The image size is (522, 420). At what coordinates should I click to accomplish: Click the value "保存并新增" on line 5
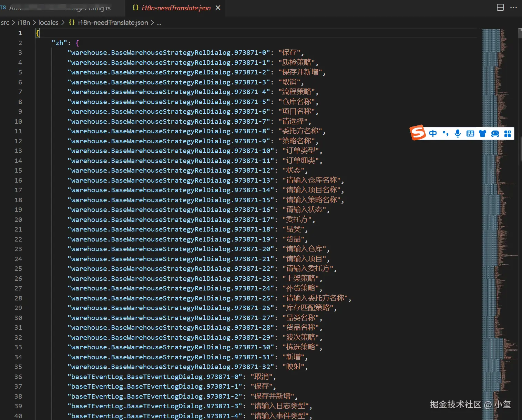(300, 72)
